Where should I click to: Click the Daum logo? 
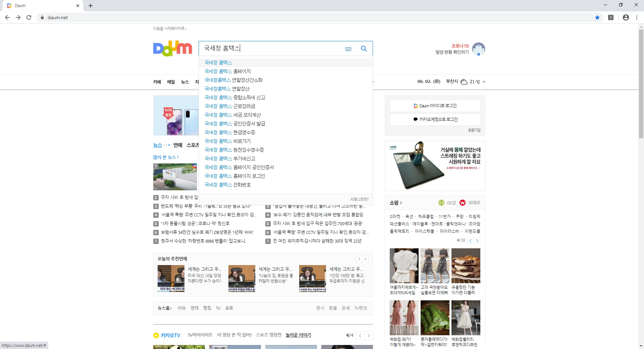point(172,49)
